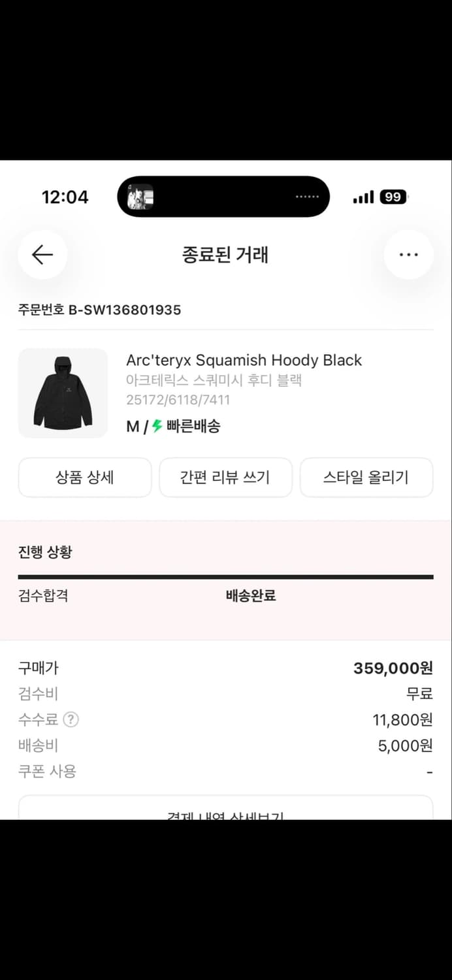The image size is (452, 980).
Task: Tap the clock showing 12:04
Action: pyautogui.click(x=63, y=196)
